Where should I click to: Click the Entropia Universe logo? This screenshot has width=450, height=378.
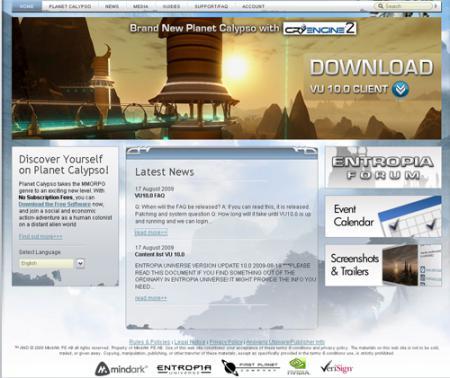[x=184, y=369]
